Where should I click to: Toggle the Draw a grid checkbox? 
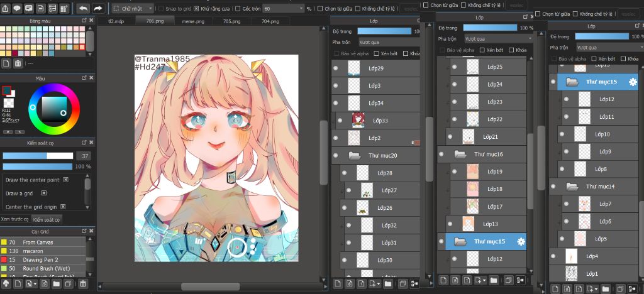tap(44, 193)
